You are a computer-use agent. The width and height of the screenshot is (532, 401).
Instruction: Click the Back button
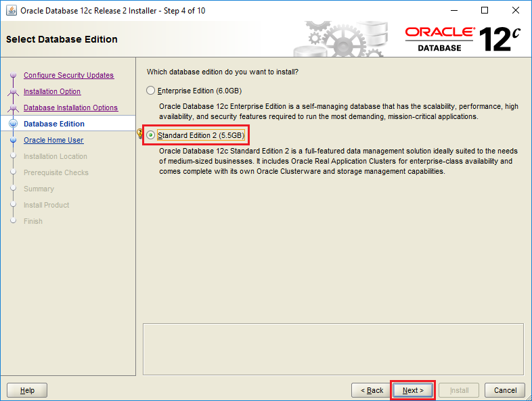click(372, 390)
